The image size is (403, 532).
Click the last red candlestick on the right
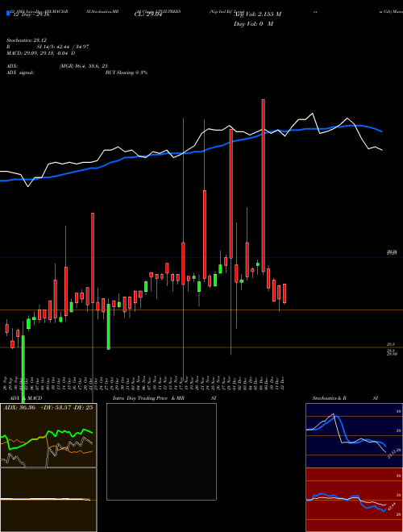[285, 293]
